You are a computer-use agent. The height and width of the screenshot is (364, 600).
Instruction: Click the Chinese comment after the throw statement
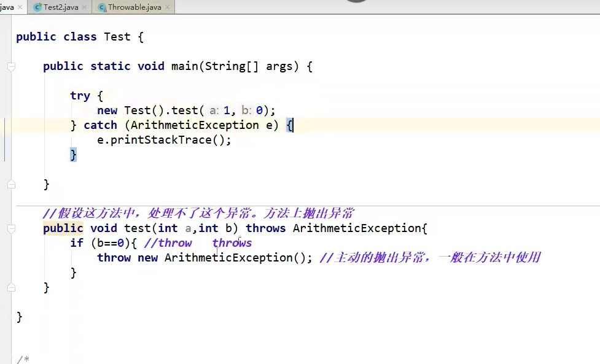tap(430, 257)
